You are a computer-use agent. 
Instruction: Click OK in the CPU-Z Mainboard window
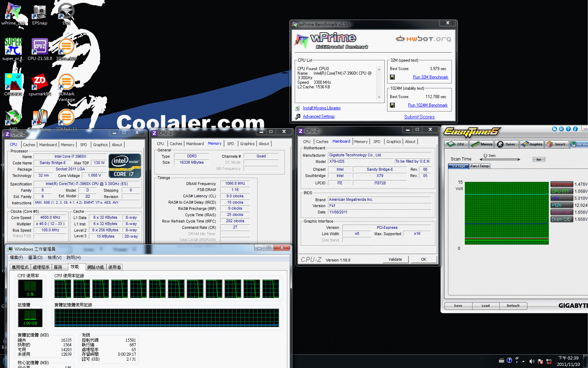tap(423, 259)
